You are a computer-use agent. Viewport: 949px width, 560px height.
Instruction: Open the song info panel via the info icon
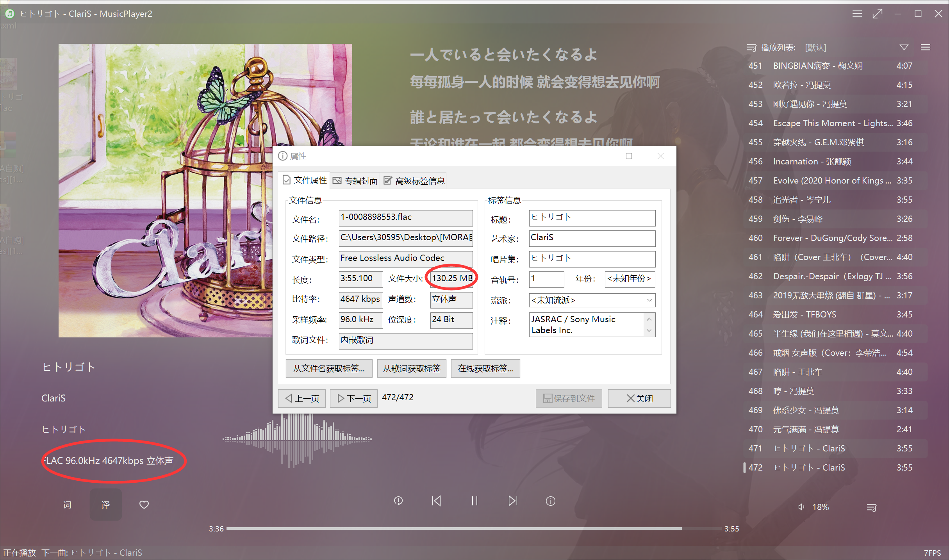click(x=551, y=501)
